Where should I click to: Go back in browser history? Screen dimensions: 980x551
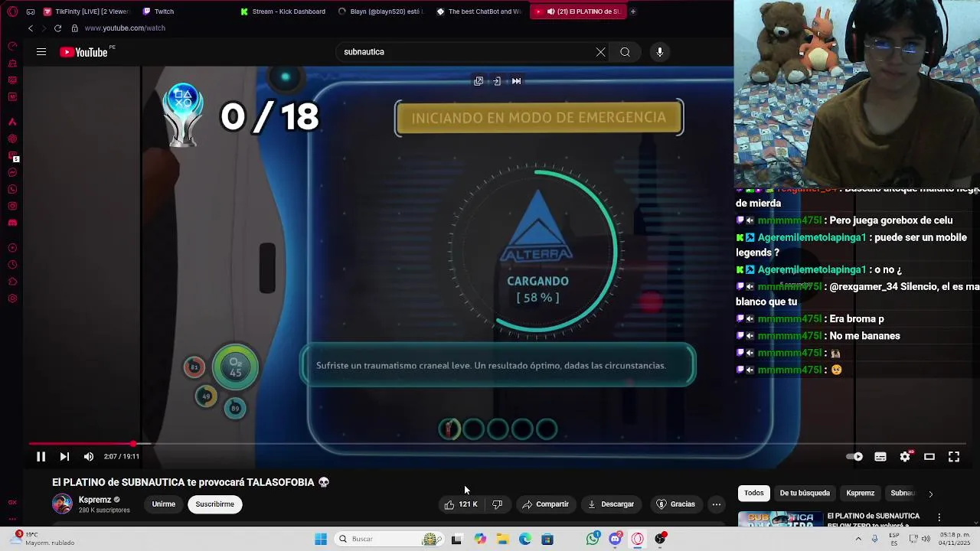coord(31,28)
